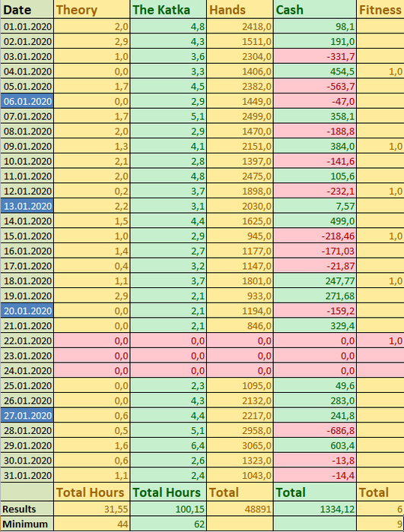404x532 pixels.
Task: Select the Cash column header
Action: tap(315, 9)
